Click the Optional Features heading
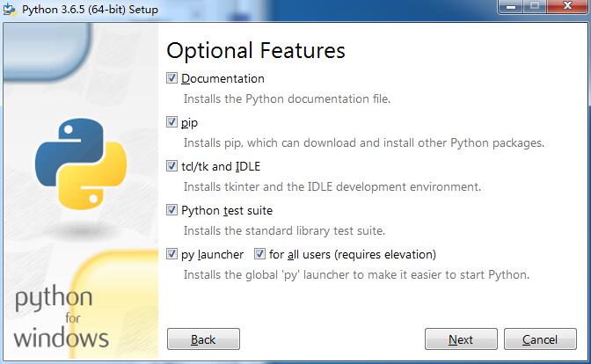Screen dimensions: 591x364 [x=256, y=51]
